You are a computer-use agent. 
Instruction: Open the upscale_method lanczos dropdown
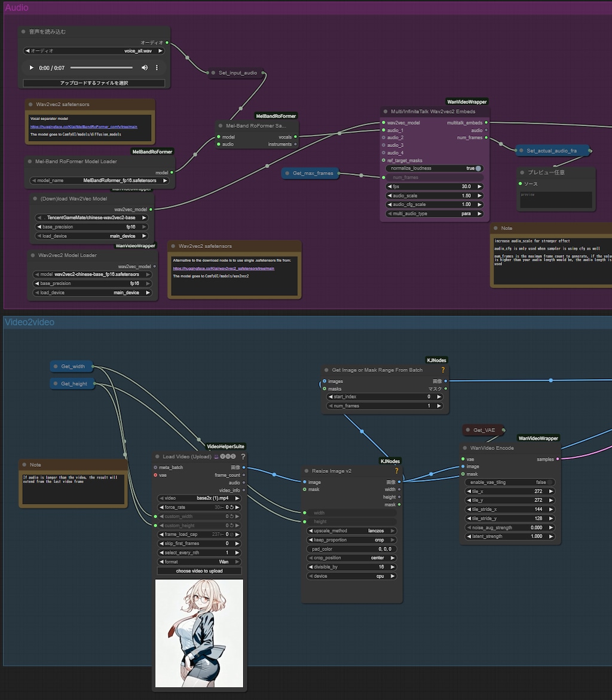pos(351,531)
